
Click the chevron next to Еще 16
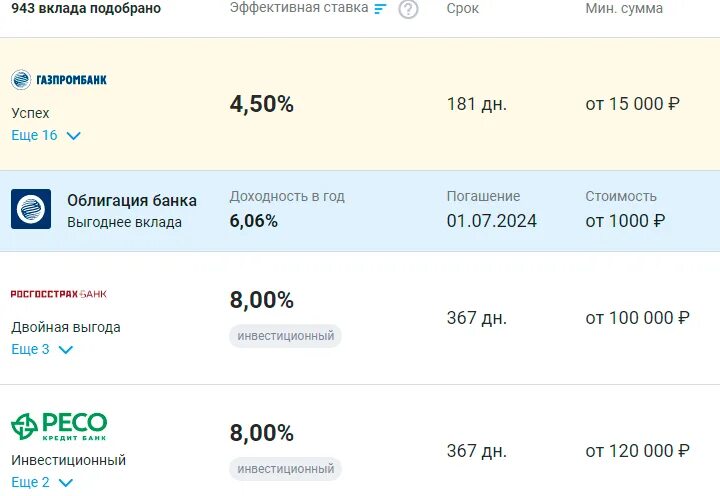pos(73,136)
